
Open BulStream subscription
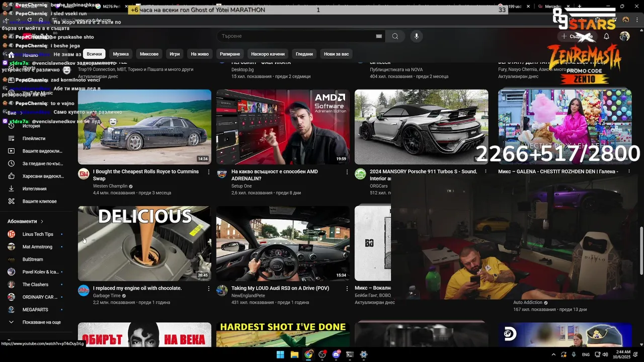click(33, 259)
